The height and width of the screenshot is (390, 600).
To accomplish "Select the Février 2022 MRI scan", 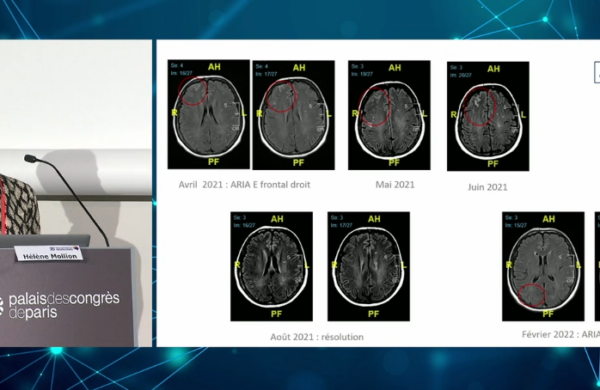I will click(x=543, y=266).
